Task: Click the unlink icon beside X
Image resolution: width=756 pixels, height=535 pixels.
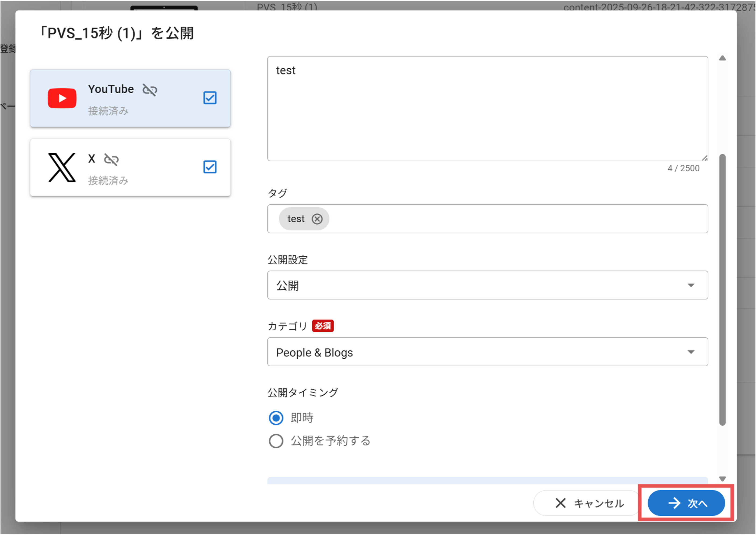Action: click(111, 160)
